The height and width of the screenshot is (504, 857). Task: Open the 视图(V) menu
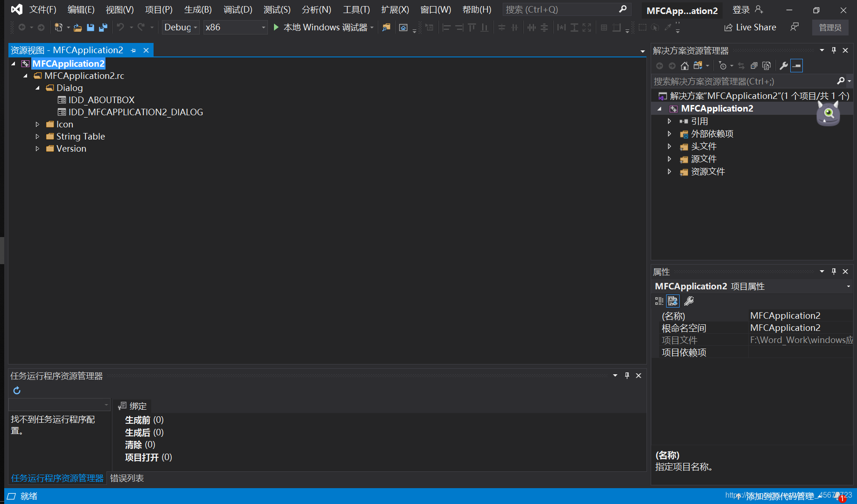(x=119, y=9)
